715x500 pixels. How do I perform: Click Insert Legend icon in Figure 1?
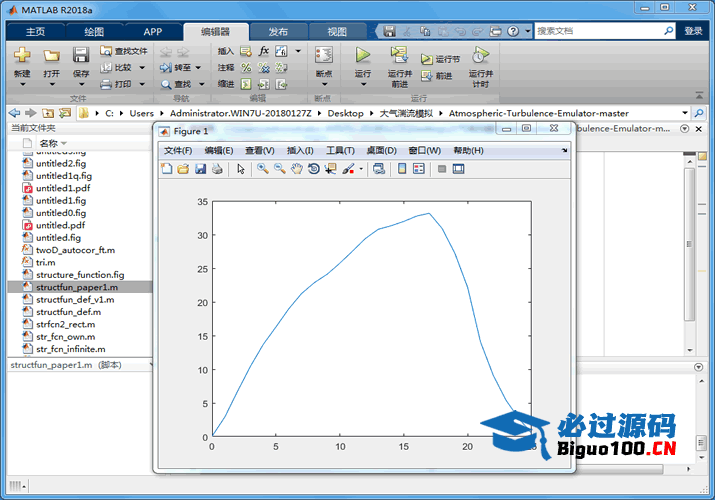point(419,169)
